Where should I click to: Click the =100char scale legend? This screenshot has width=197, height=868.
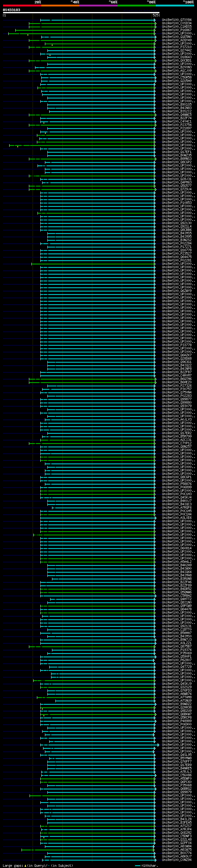tap(147, 865)
